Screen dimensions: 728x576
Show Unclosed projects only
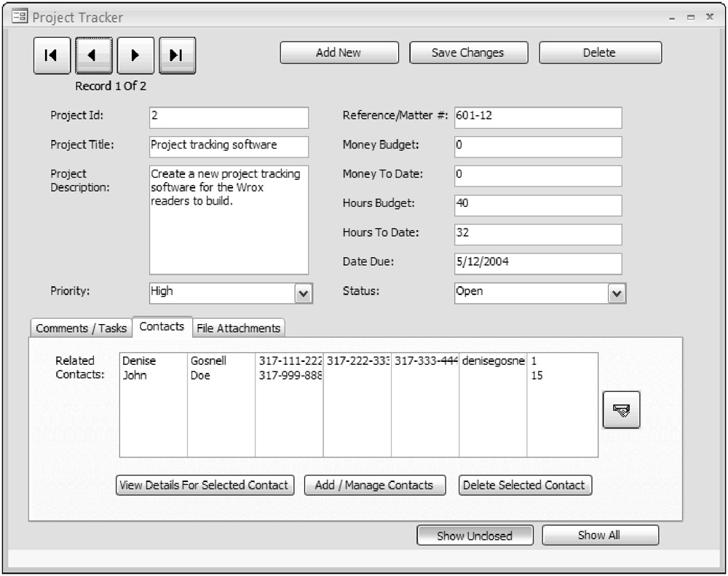(x=475, y=535)
